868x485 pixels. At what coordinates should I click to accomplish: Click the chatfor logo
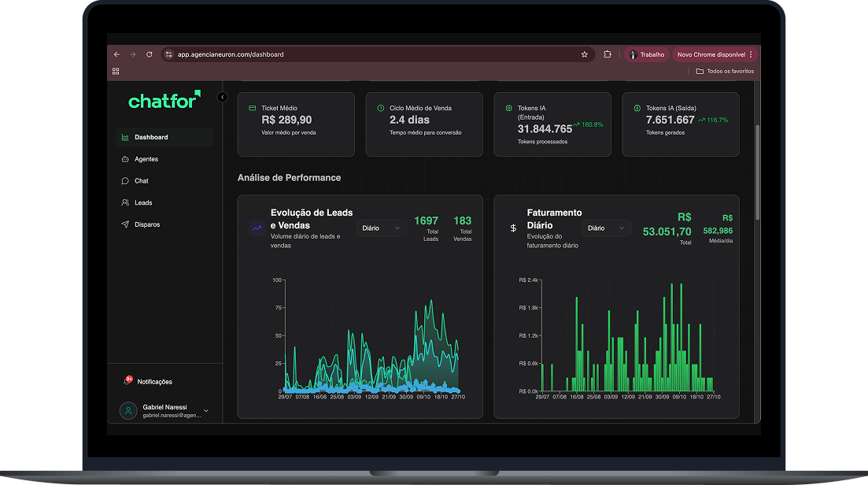click(161, 101)
